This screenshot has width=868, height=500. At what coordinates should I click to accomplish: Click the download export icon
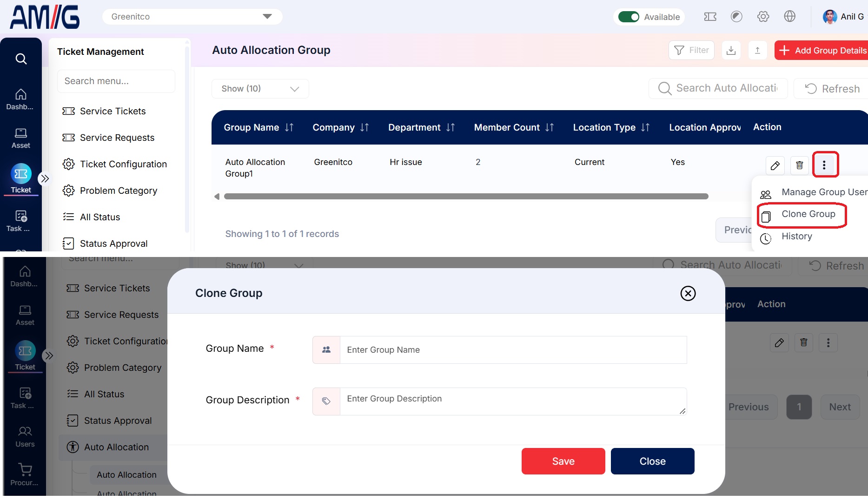(x=731, y=50)
